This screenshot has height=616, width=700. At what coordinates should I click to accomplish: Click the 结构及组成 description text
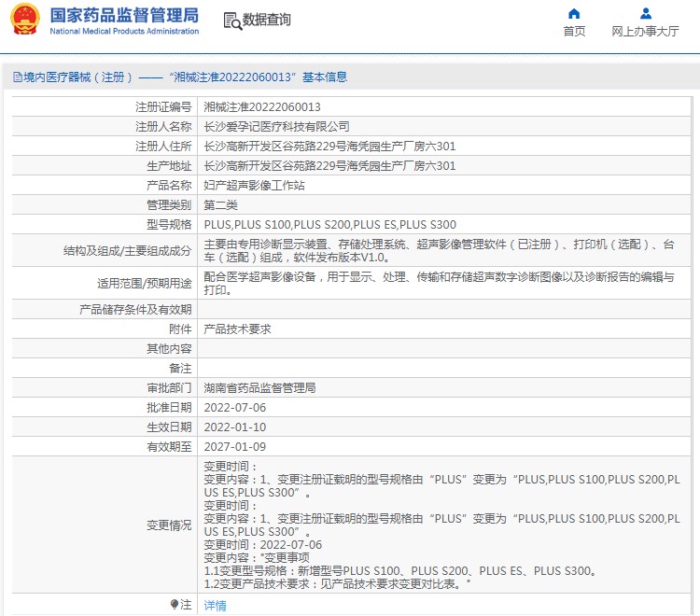tap(439, 251)
